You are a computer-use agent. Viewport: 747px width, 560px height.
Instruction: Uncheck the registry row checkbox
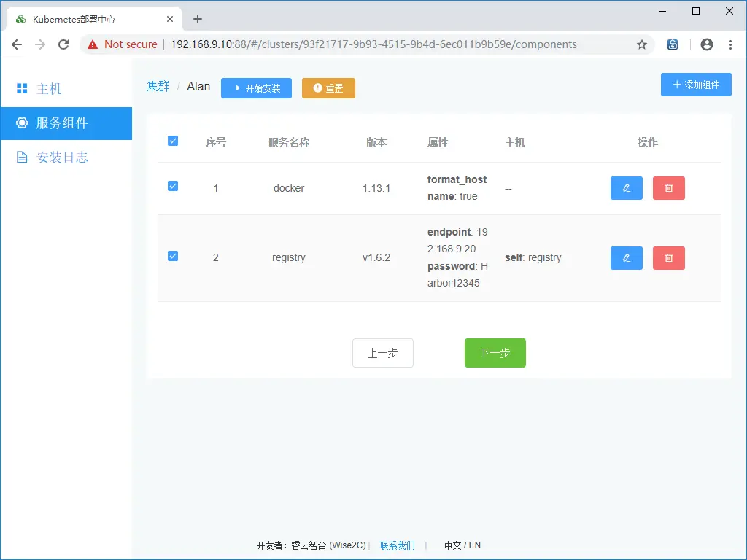[173, 256]
